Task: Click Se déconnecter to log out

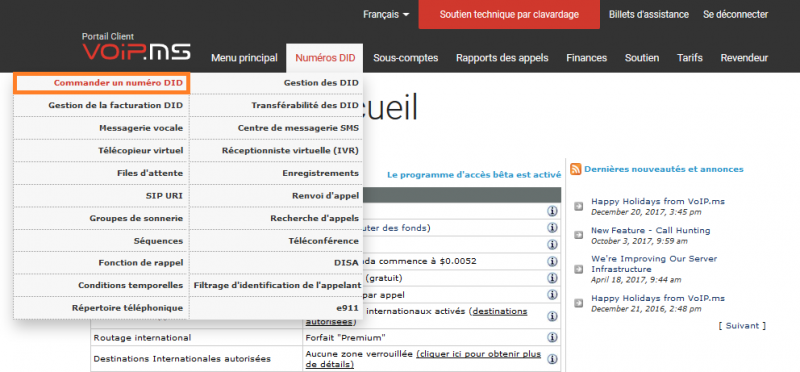Action: click(x=735, y=14)
